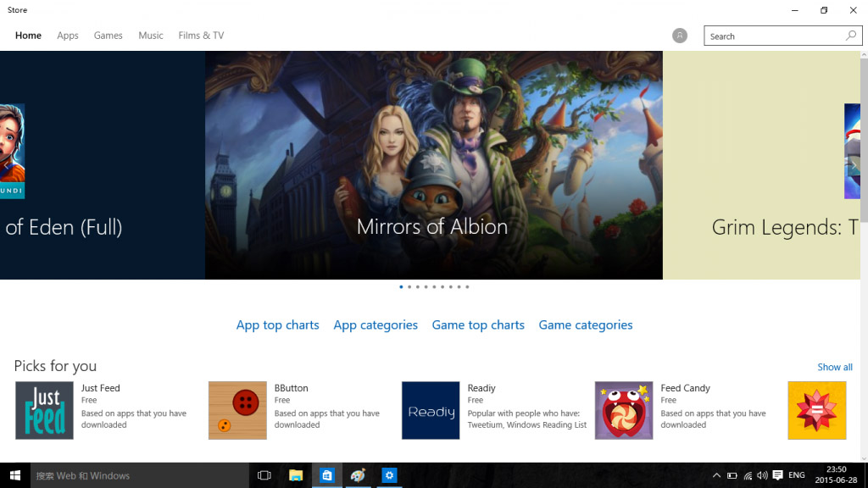
Task: Click the search magnifier icon
Action: (x=851, y=36)
